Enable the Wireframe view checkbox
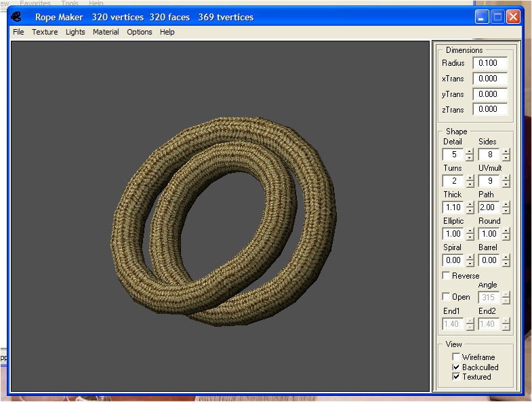532x402 pixels. (456, 357)
